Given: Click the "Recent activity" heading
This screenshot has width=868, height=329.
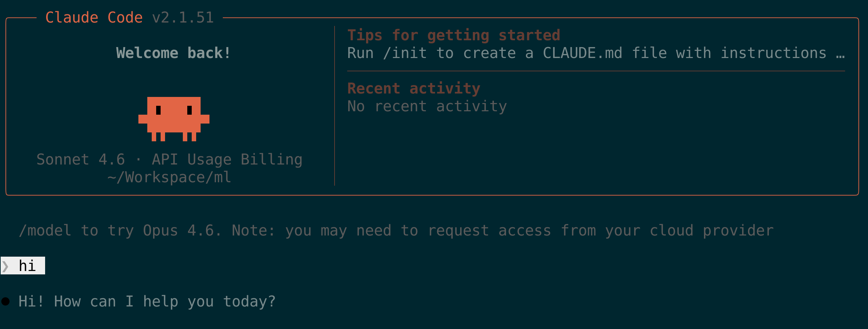Looking at the screenshot, I should pyautogui.click(x=413, y=88).
